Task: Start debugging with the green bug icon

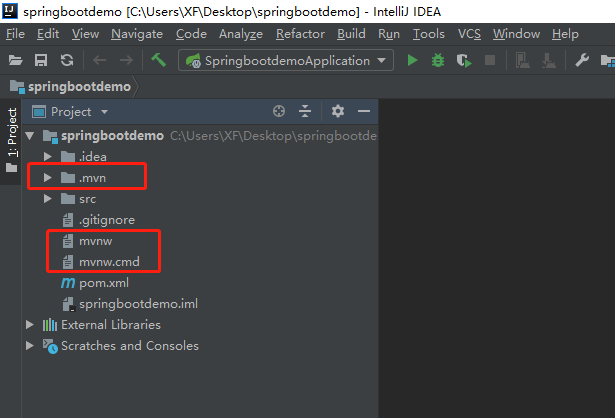Action: tap(438, 60)
